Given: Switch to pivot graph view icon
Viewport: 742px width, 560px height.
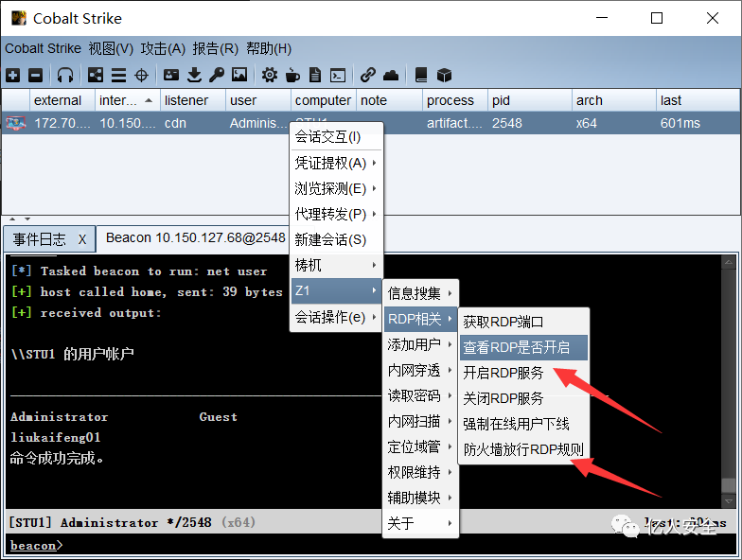Looking at the screenshot, I should (x=95, y=75).
